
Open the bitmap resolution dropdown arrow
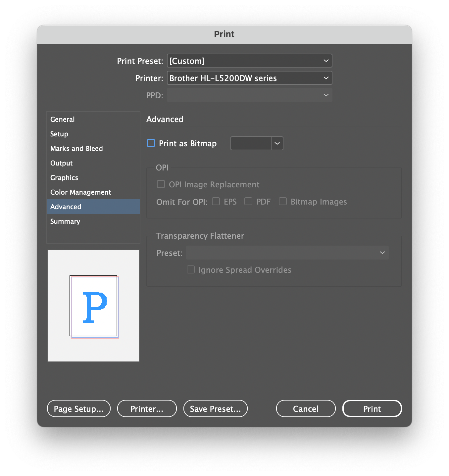click(x=277, y=143)
